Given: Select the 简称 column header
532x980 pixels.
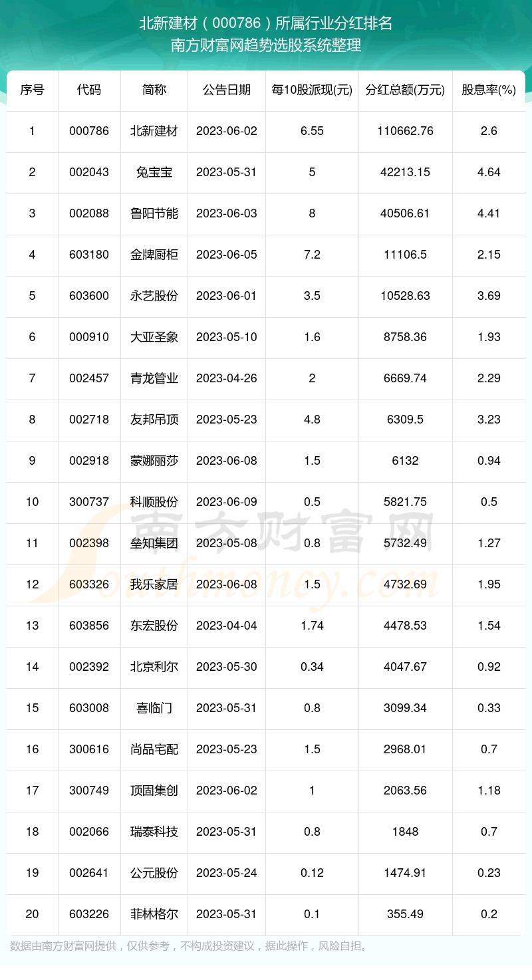Looking at the screenshot, I should 154,90.
